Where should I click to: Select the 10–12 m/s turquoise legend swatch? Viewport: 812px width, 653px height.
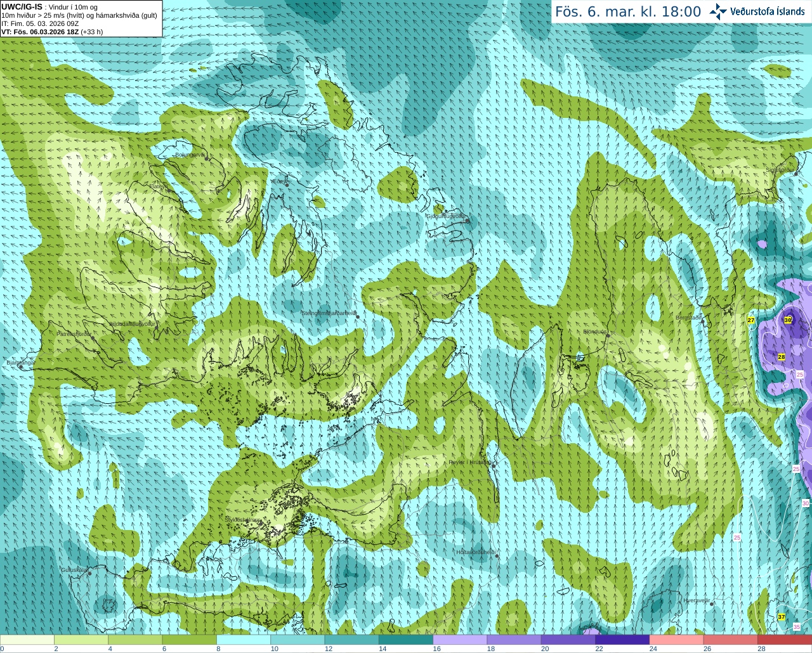pyautogui.click(x=298, y=640)
